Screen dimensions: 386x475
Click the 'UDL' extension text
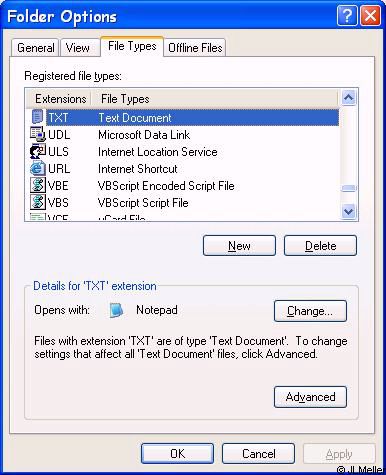pyautogui.click(x=59, y=135)
